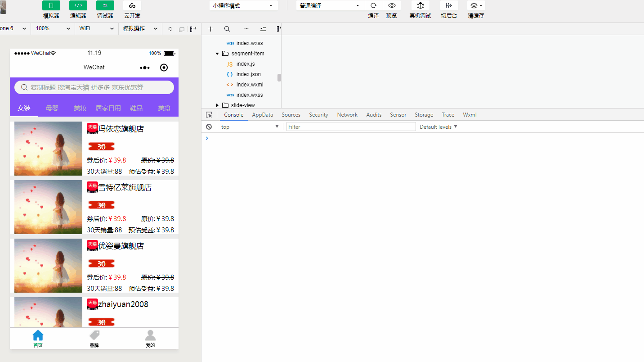Toggle the 编辑器 editor panel
The image size is (644, 362).
pyautogui.click(x=78, y=5)
